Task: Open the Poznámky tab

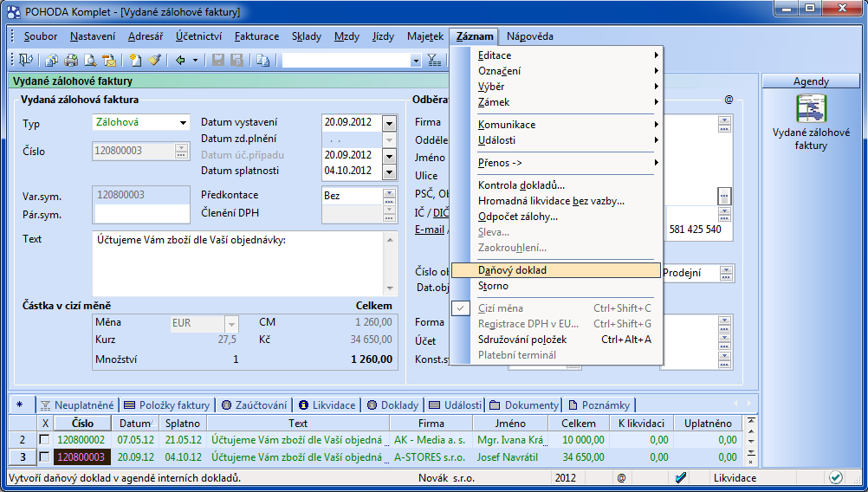Action: tap(599, 405)
